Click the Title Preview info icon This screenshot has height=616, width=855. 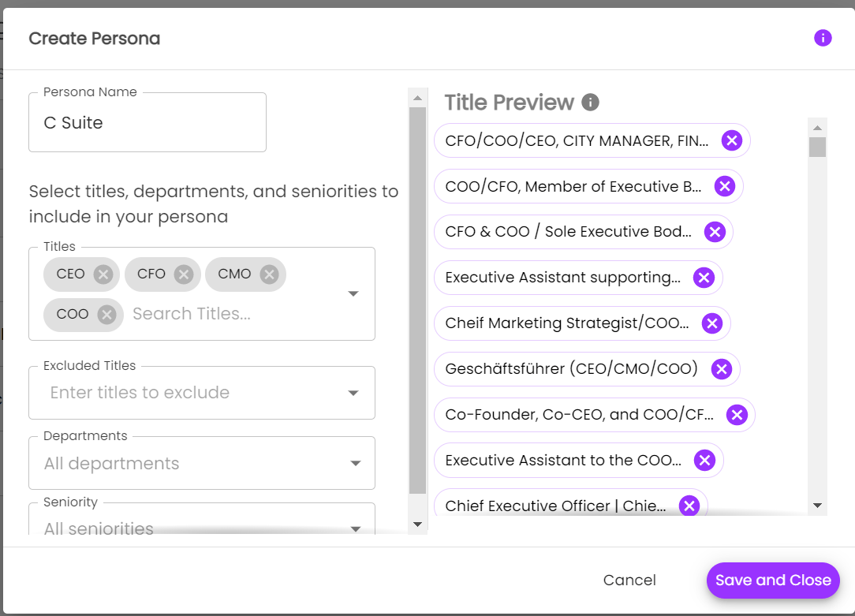click(590, 103)
